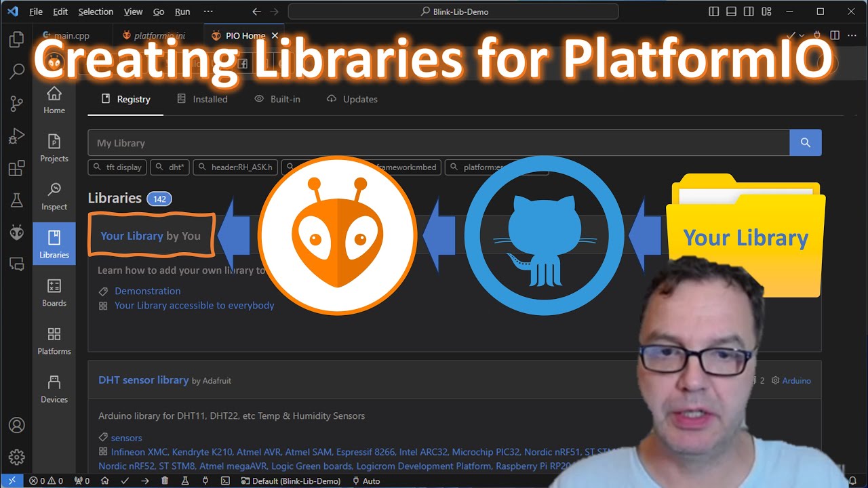This screenshot has height=488, width=868.
Task: Open the Customize Layout button
Action: click(766, 12)
